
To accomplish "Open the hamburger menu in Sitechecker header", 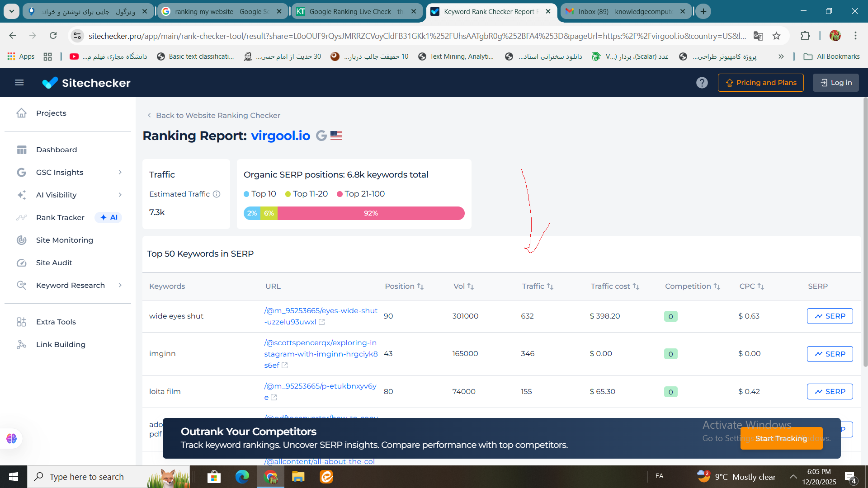I will click(x=19, y=83).
